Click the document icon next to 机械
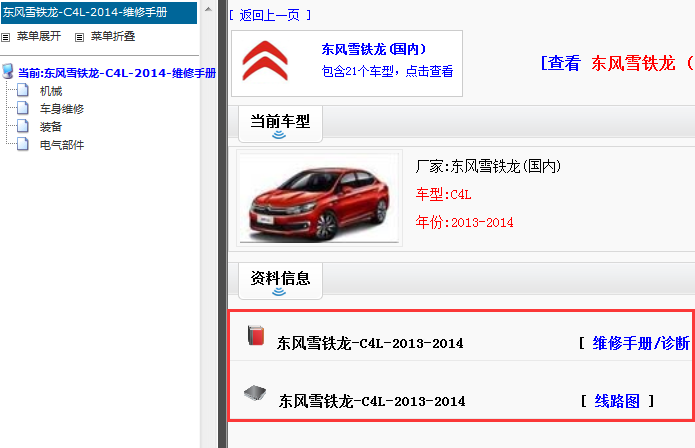This screenshot has width=695, height=448. (x=23, y=90)
